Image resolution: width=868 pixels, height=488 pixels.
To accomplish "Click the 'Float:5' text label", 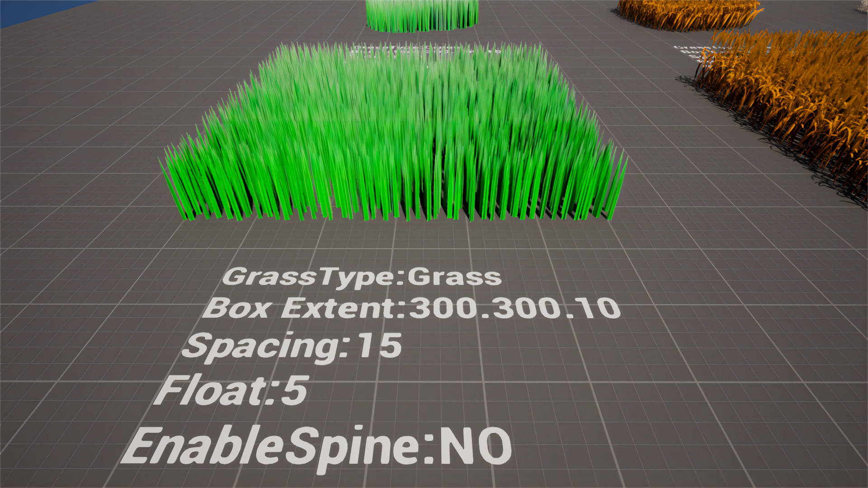I will click(x=231, y=390).
